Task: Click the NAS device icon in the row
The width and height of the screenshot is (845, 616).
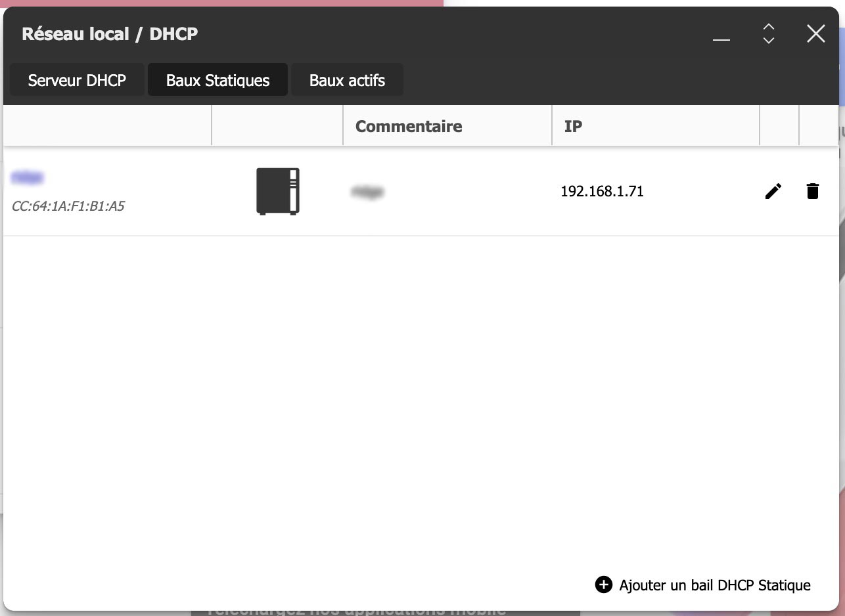Action: pyautogui.click(x=277, y=191)
